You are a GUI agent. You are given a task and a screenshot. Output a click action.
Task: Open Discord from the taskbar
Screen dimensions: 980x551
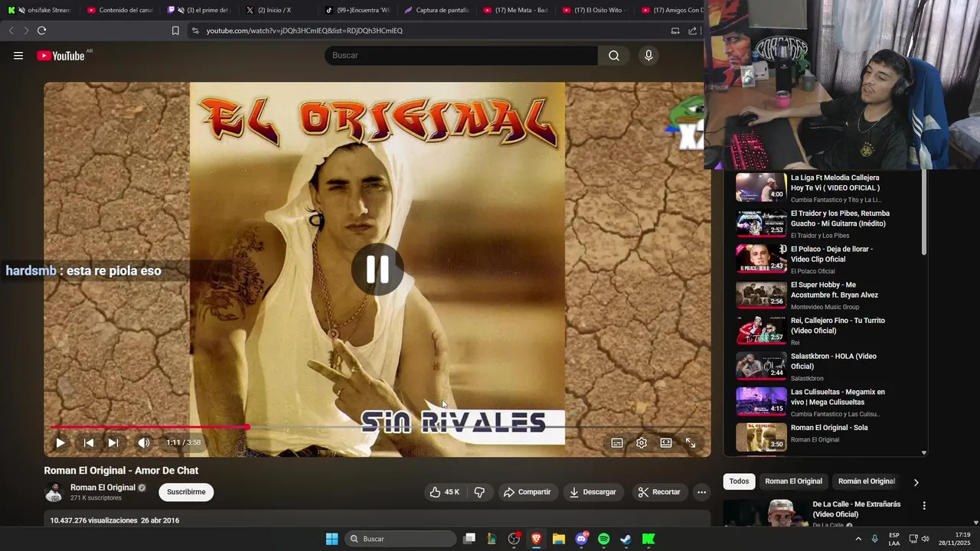pyautogui.click(x=581, y=539)
